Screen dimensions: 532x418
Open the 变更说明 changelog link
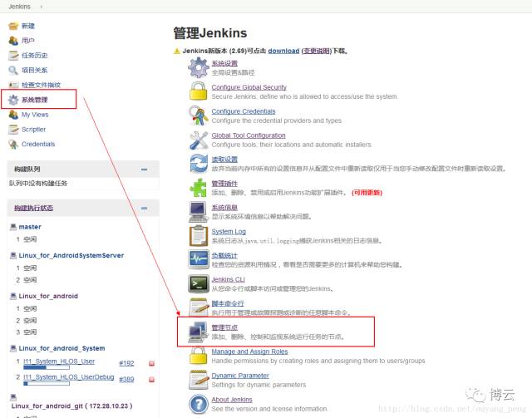pyautogui.click(x=317, y=51)
